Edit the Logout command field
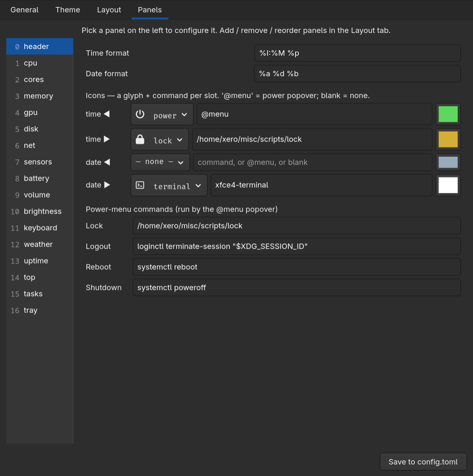 (x=296, y=247)
